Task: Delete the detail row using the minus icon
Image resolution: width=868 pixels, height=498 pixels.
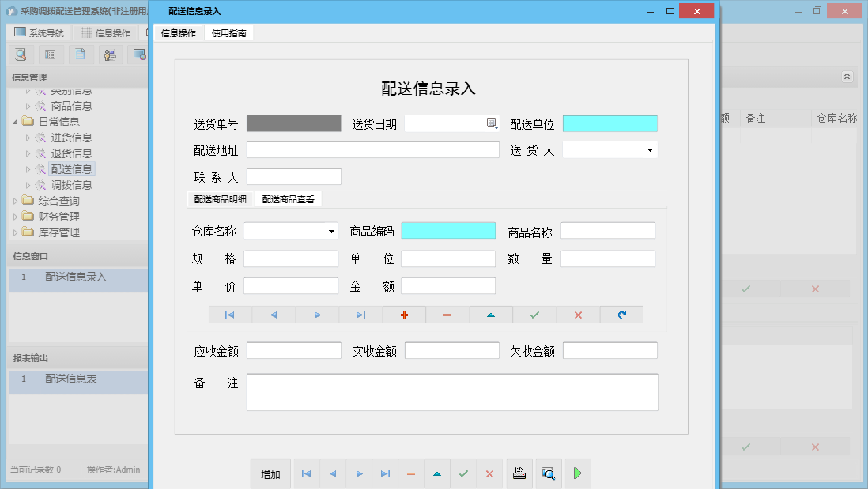Action: (447, 315)
